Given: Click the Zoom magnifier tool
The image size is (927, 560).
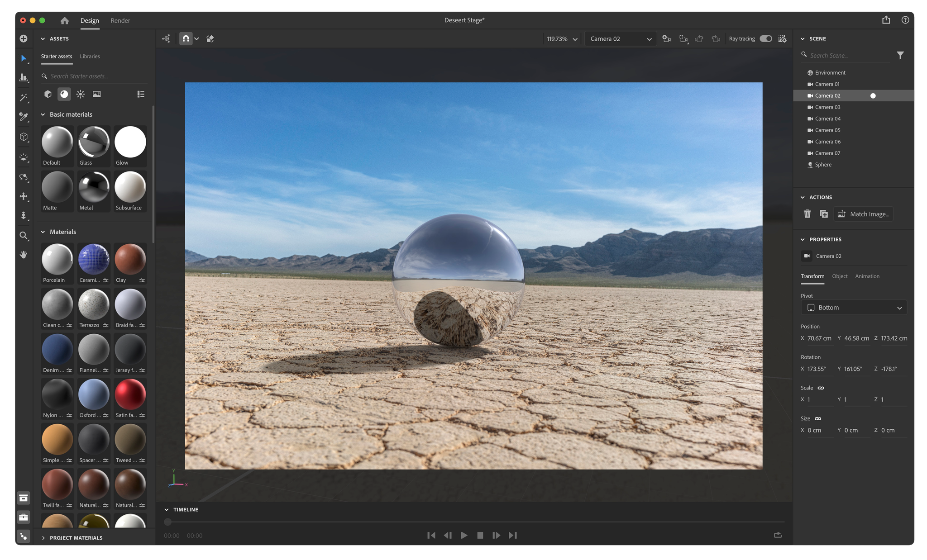Looking at the screenshot, I should 24,236.
